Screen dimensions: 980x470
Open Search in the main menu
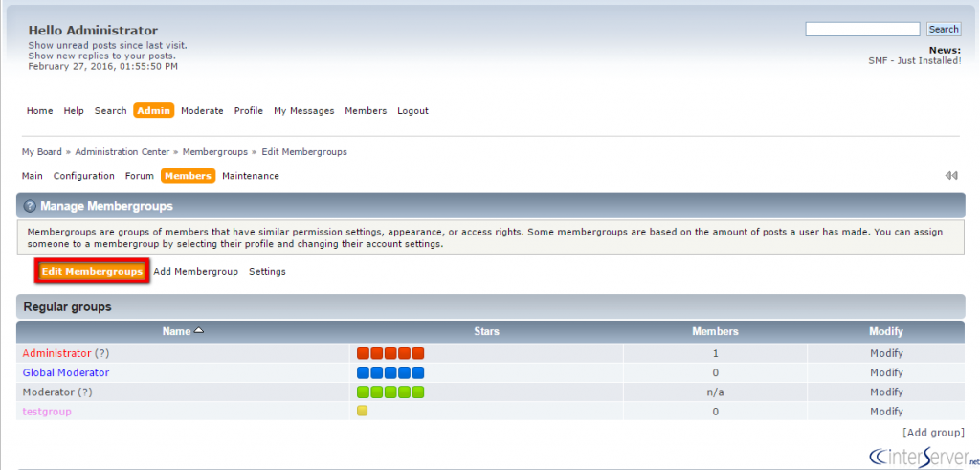(111, 111)
